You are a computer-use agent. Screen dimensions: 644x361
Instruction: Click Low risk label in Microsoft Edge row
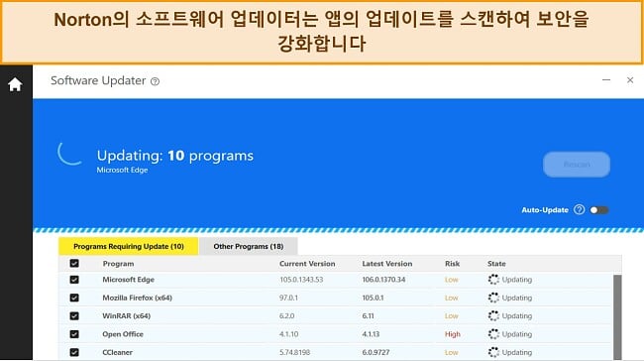pyautogui.click(x=452, y=280)
